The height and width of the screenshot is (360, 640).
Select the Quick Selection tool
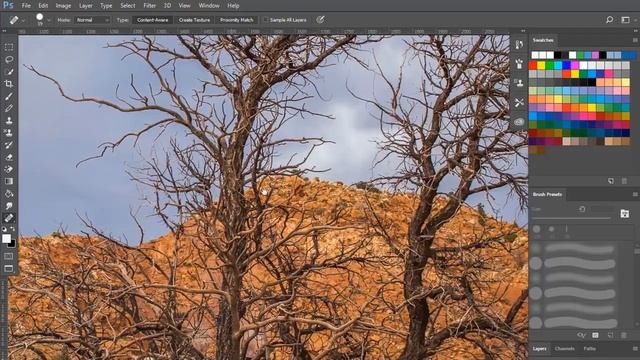(x=9, y=72)
